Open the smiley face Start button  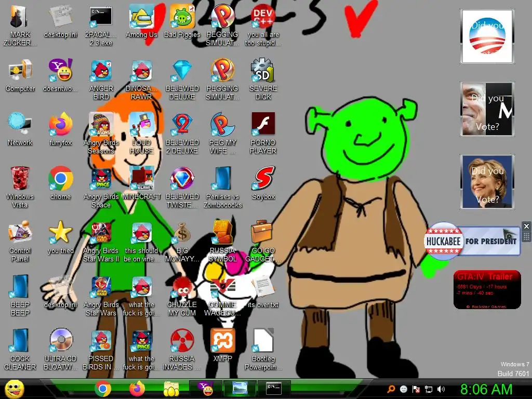click(14, 389)
